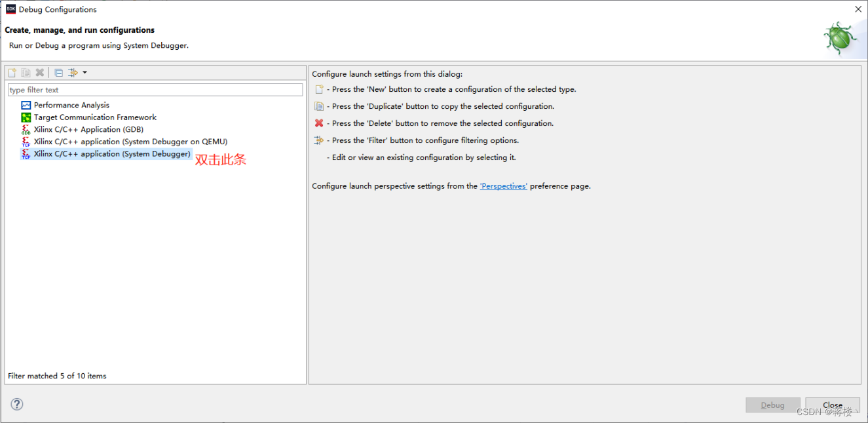868x423 pixels.
Task: Click the Close button at bottom
Action: tap(833, 405)
